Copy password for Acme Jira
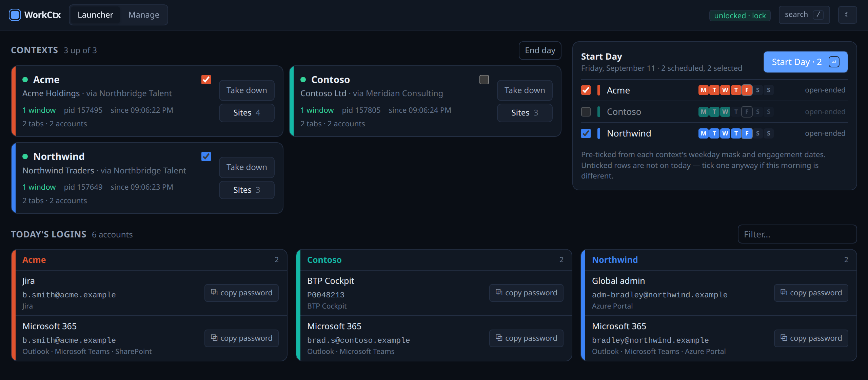Viewport: 868px width, 380px height. pyautogui.click(x=241, y=293)
